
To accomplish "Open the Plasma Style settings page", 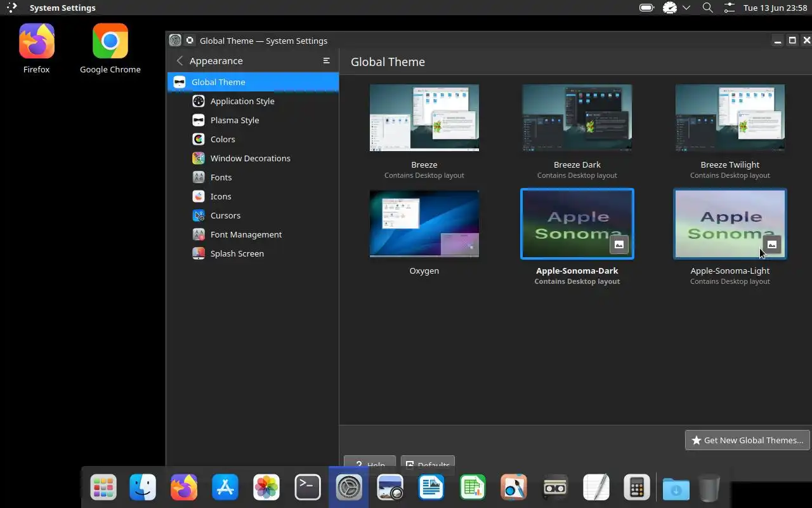I will [x=252, y=120].
